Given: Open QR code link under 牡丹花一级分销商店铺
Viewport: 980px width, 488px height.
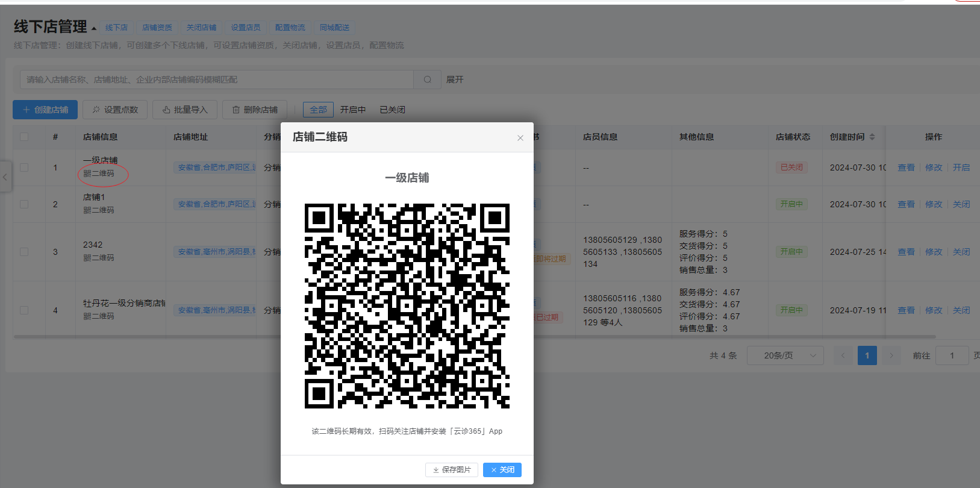Looking at the screenshot, I should (x=99, y=316).
